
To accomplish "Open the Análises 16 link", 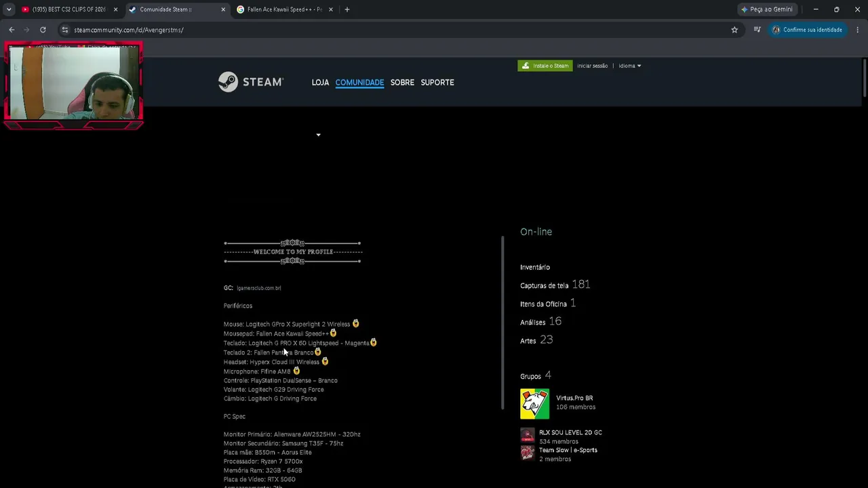I will tap(540, 321).
